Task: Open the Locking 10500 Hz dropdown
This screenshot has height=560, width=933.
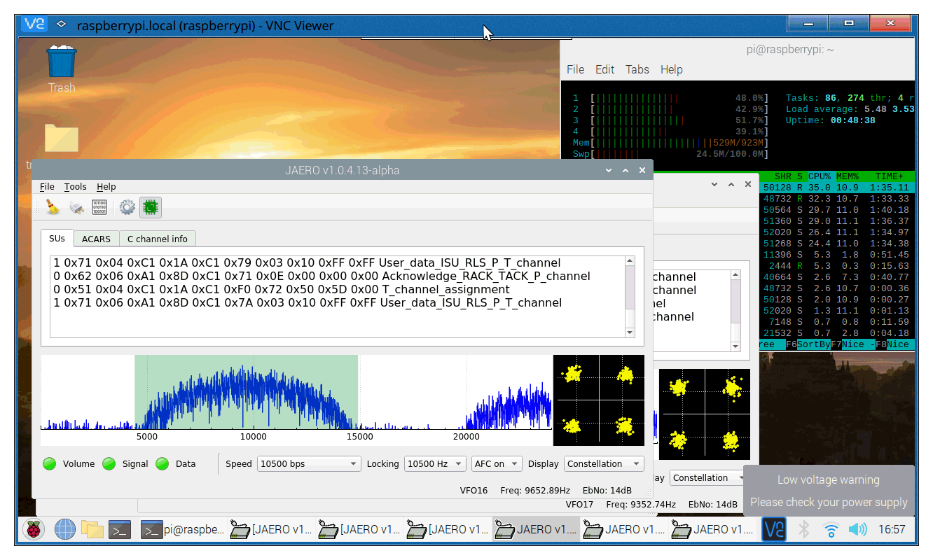Action: point(434,463)
